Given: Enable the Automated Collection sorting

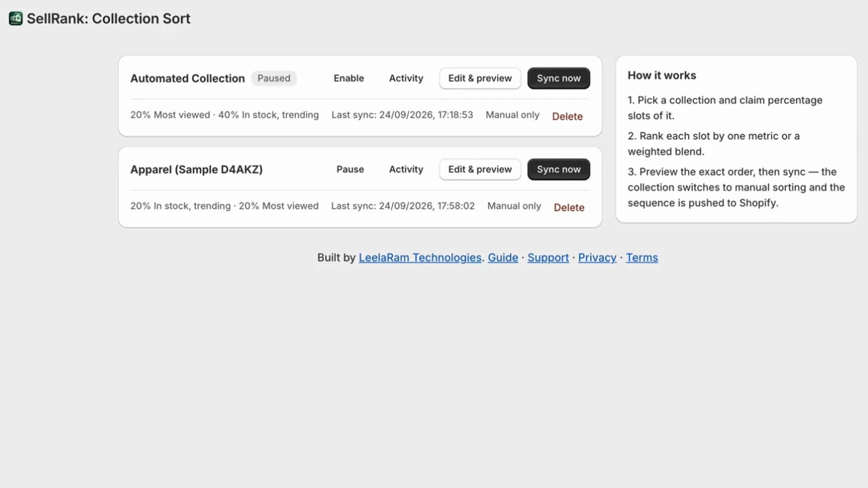Looking at the screenshot, I should click(x=349, y=78).
